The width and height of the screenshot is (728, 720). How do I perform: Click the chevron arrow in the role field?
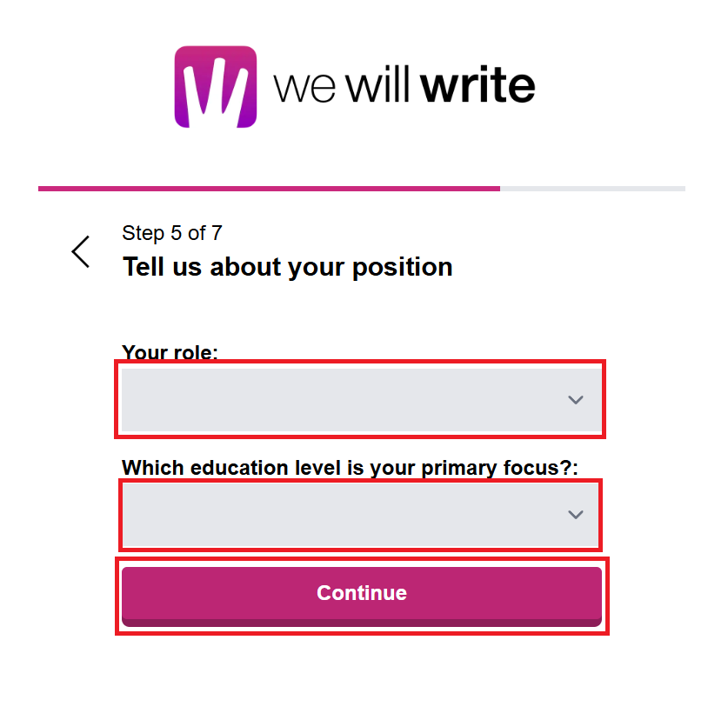(x=575, y=400)
